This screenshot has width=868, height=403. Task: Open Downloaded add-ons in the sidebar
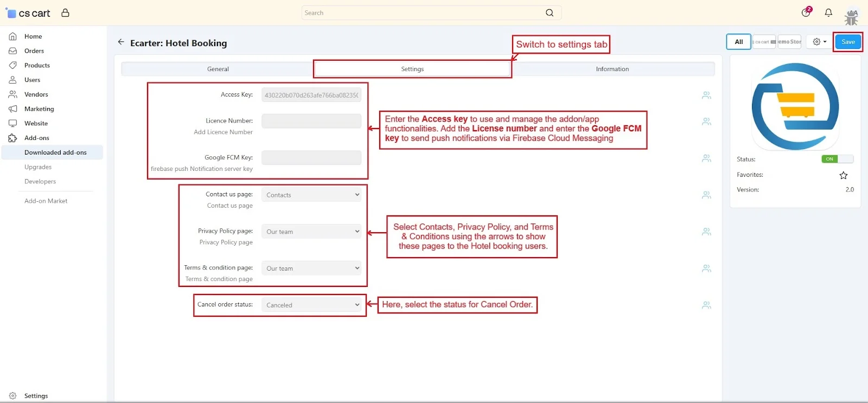(x=55, y=152)
